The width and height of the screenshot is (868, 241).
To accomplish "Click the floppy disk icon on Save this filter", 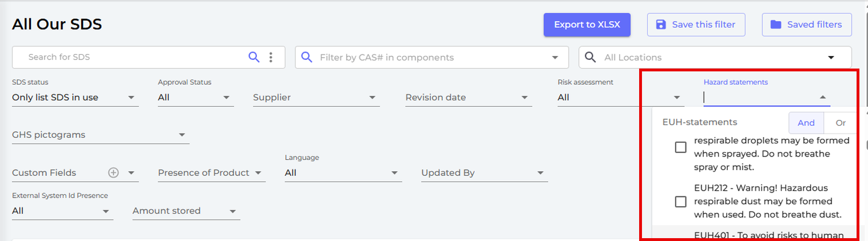I will (x=661, y=25).
